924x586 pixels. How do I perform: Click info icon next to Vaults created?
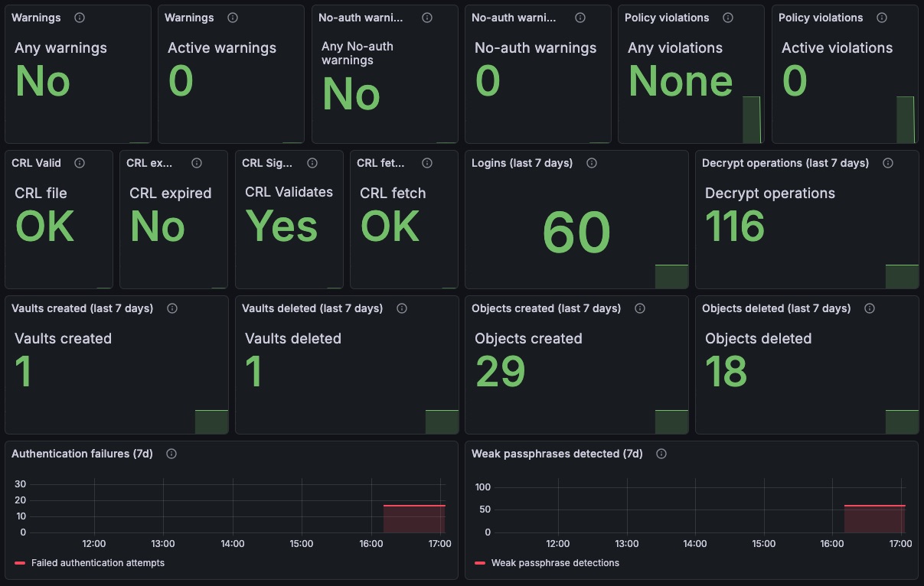[x=172, y=308]
